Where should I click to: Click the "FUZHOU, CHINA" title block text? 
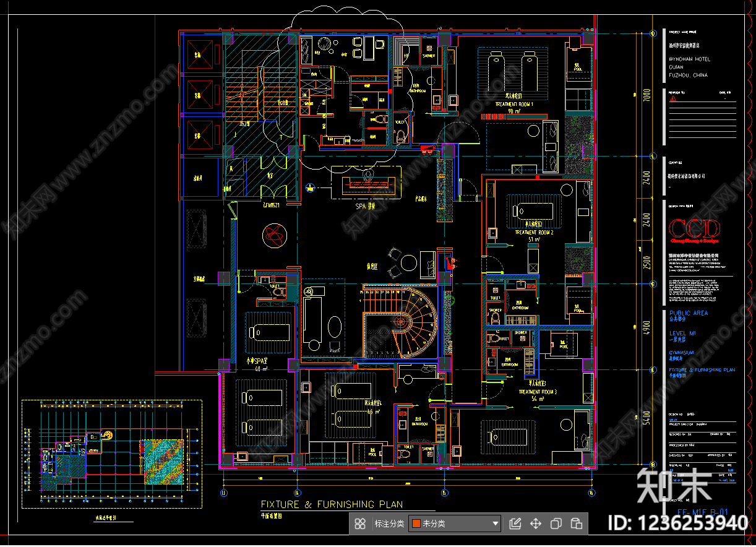pos(689,75)
